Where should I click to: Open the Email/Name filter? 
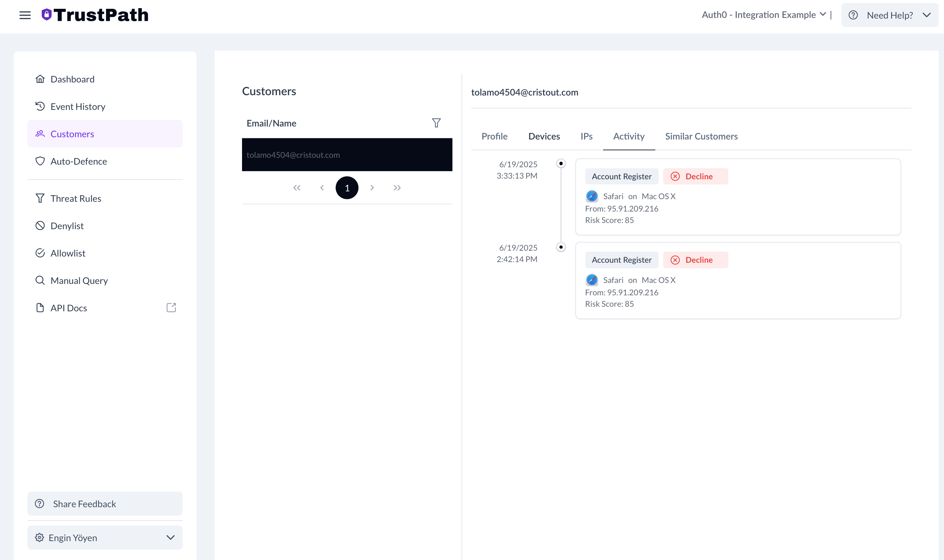coord(436,123)
